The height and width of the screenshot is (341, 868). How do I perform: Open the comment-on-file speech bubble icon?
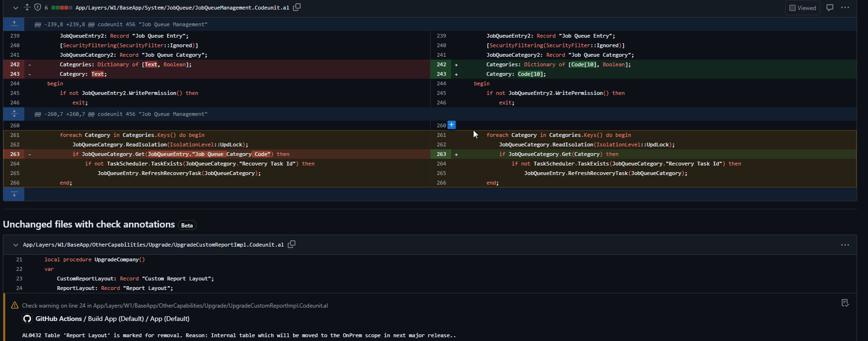(830, 8)
